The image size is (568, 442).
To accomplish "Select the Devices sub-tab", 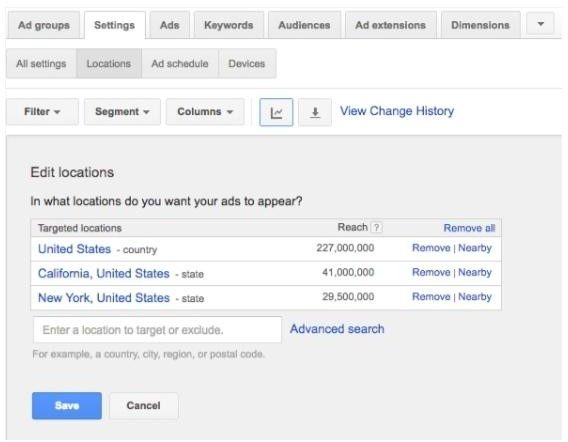I will tap(247, 63).
